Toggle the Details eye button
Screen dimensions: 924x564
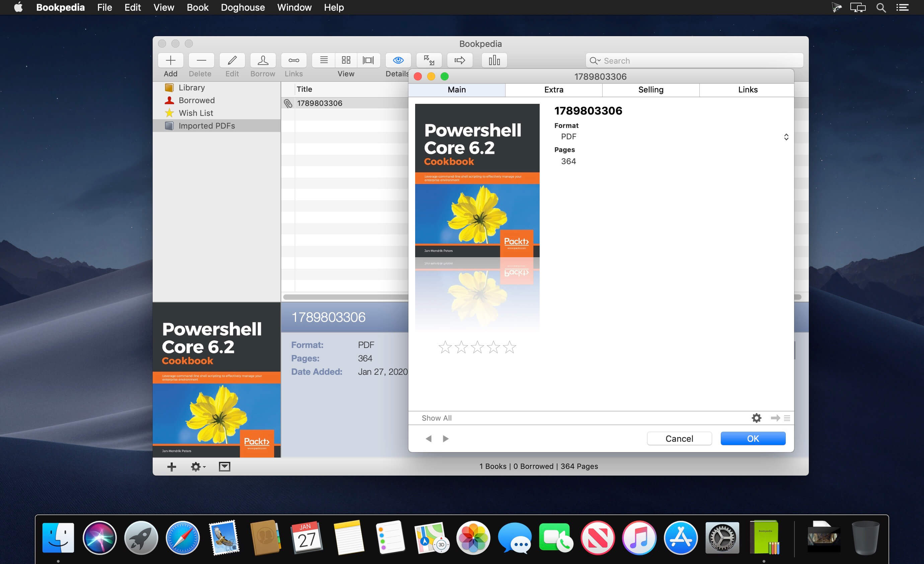pos(398,60)
